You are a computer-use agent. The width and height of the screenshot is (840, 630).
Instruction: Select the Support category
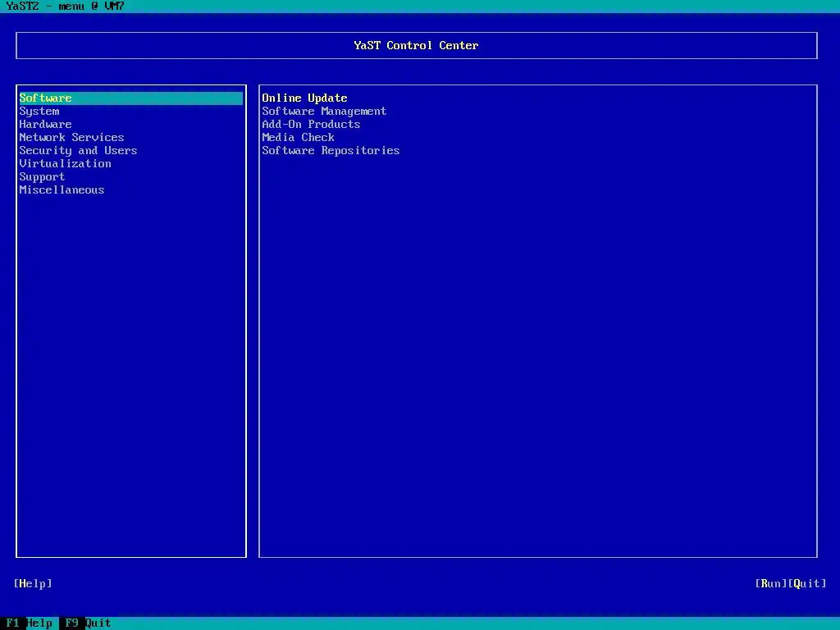point(42,177)
